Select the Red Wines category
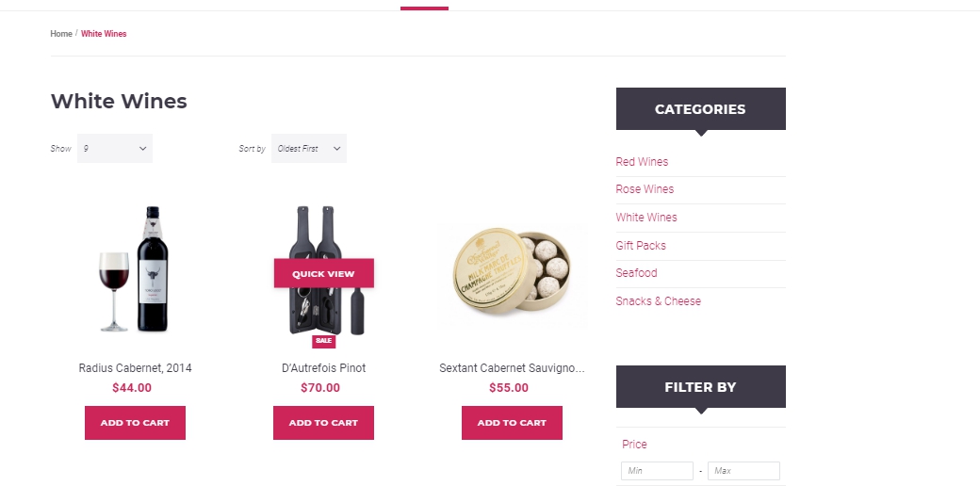Image resolution: width=980 pixels, height=486 pixels. point(642,162)
